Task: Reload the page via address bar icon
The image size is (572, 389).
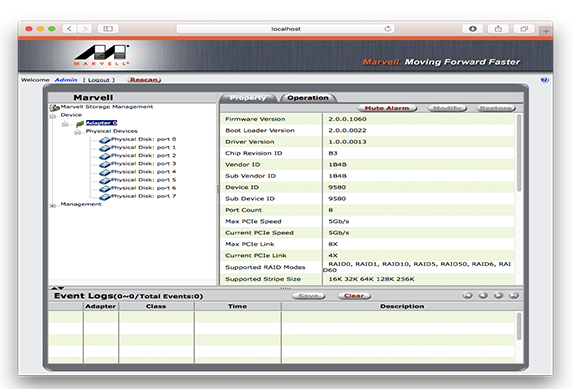Action: [x=388, y=28]
